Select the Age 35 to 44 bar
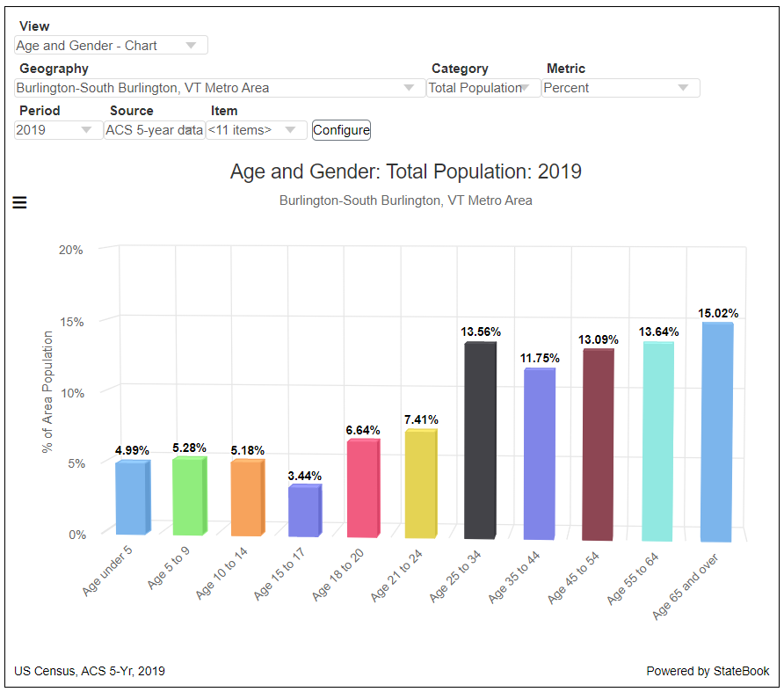This screenshot has width=784, height=692. click(x=538, y=454)
